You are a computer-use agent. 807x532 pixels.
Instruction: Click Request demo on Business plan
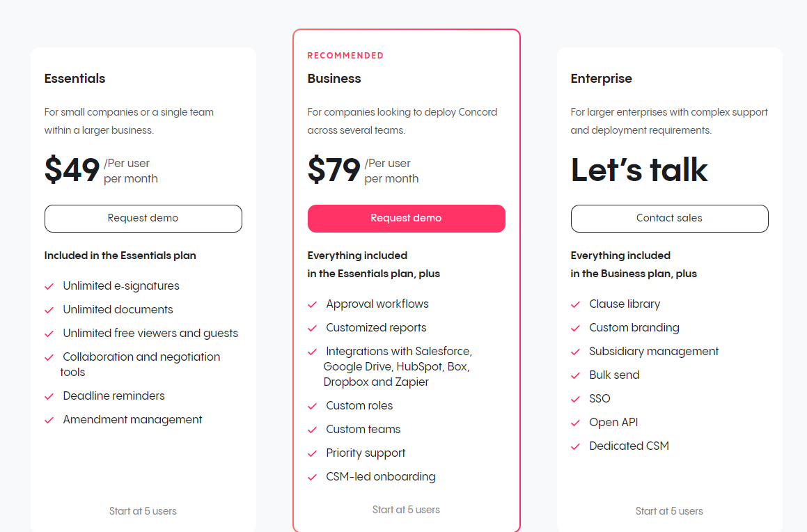tap(406, 218)
